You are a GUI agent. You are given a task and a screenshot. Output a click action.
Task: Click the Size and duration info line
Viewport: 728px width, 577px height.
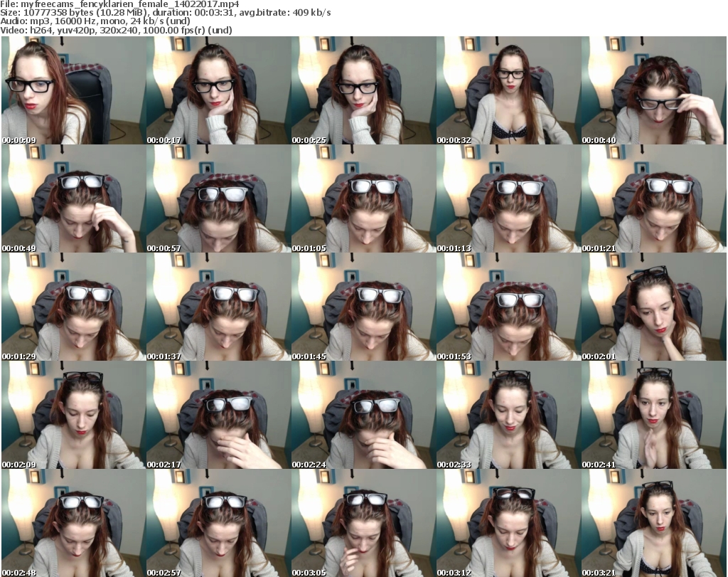pyautogui.click(x=165, y=13)
